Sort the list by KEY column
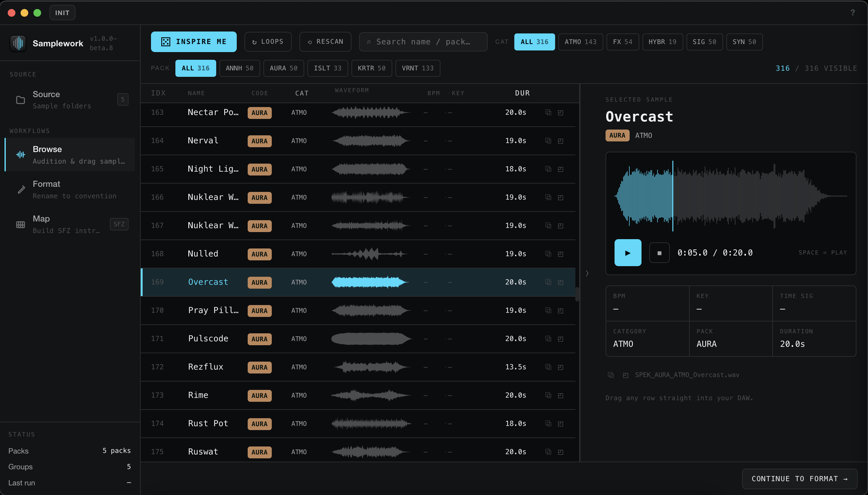This screenshot has width=868, height=495. coord(457,93)
